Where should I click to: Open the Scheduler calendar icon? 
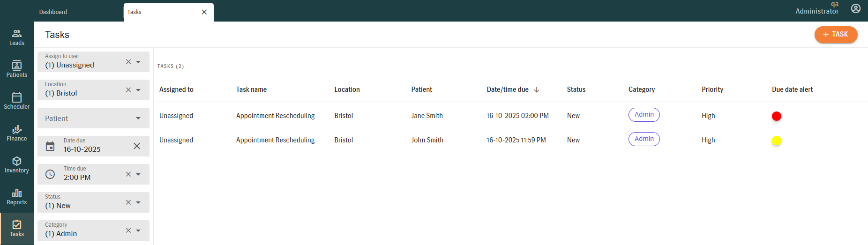click(17, 98)
